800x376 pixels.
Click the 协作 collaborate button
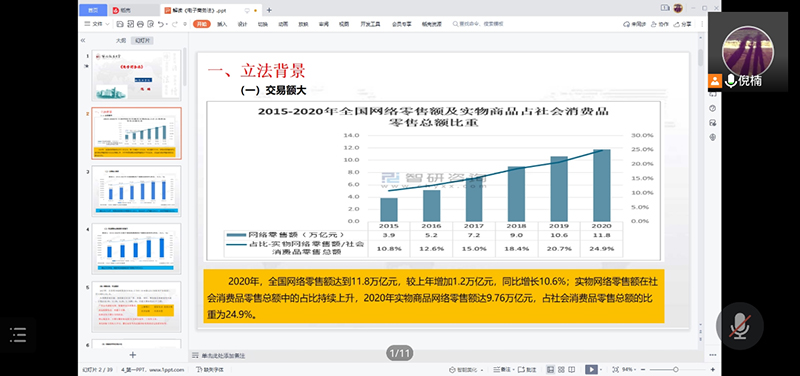point(660,24)
